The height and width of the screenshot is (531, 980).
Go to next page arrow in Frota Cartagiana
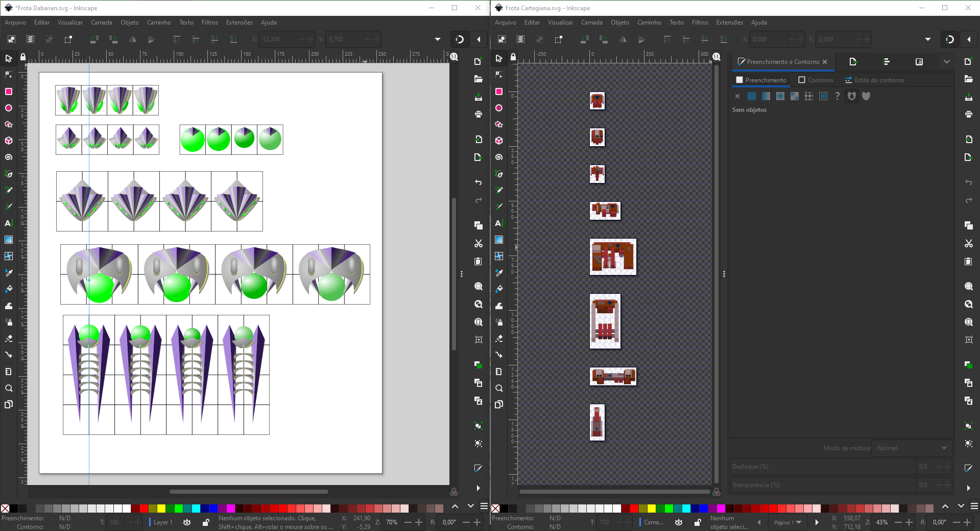(x=817, y=522)
